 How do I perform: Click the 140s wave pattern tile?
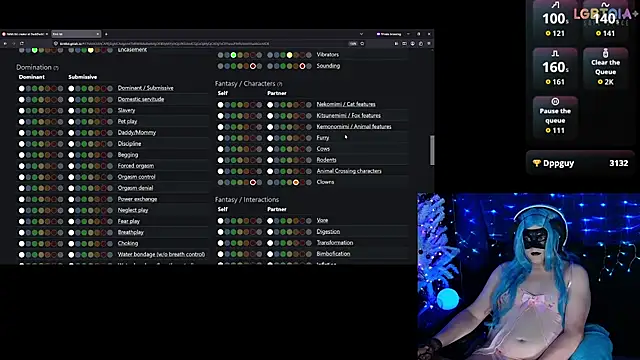coord(605,20)
